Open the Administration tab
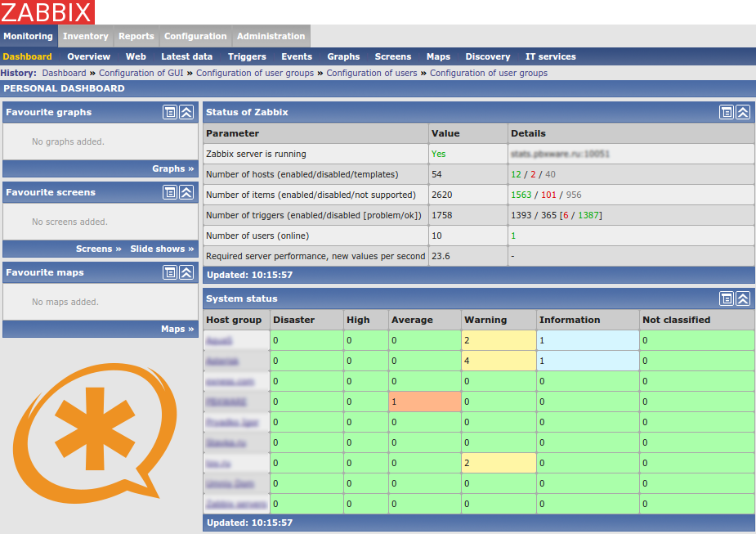Image resolution: width=756 pixels, height=534 pixels. (271, 36)
